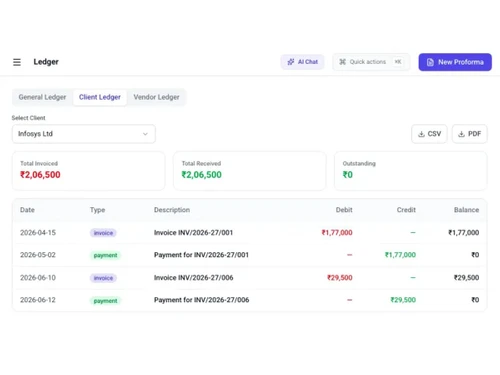Screen dimensions: 500x375
Task: Click invoice badge in 2026-06-10 row
Action: pyautogui.click(x=103, y=278)
